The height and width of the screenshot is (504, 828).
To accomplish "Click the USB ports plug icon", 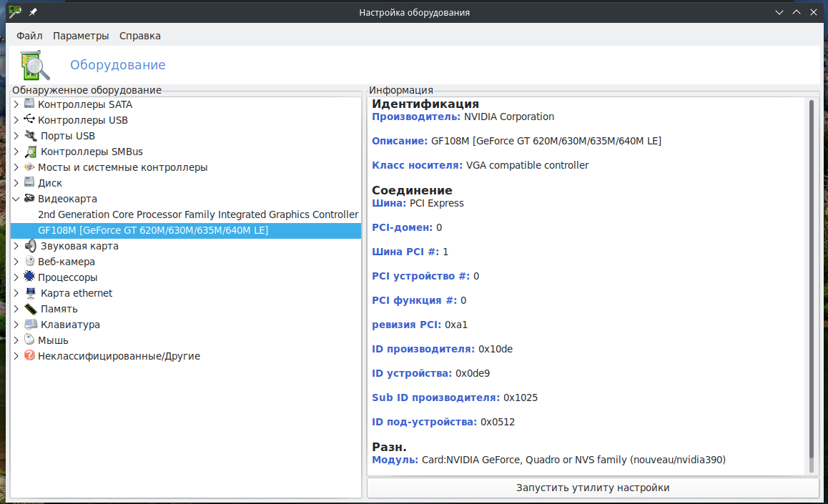I will click(x=31, y=136).
